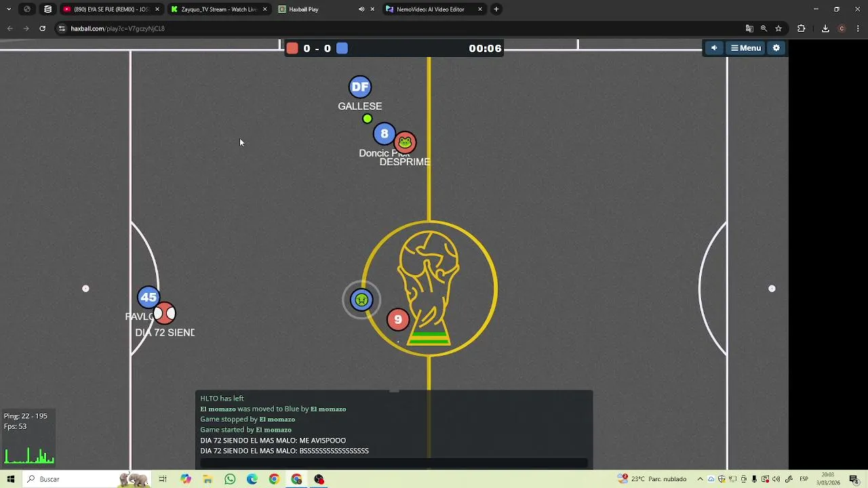This screenshot has height=488, width=868.
Task: Click the taskbar volume speaker icon
Action: [776, 479]
